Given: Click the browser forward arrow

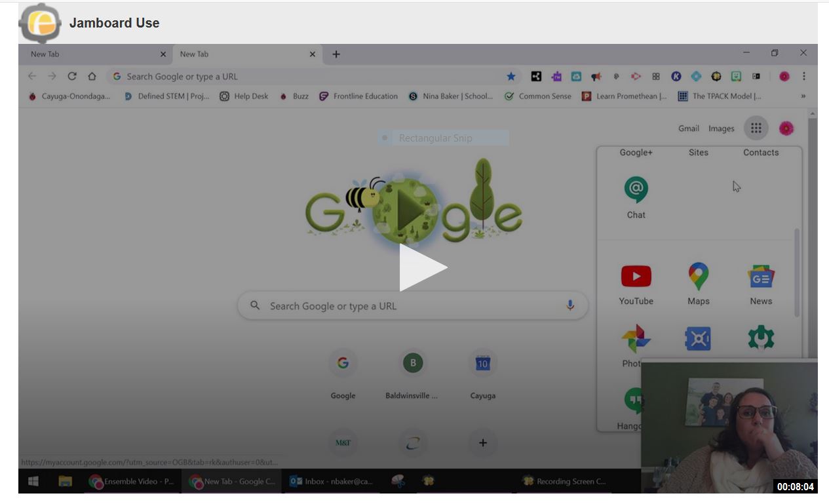Looking at the screenshot, I should [x=52, y=76].
